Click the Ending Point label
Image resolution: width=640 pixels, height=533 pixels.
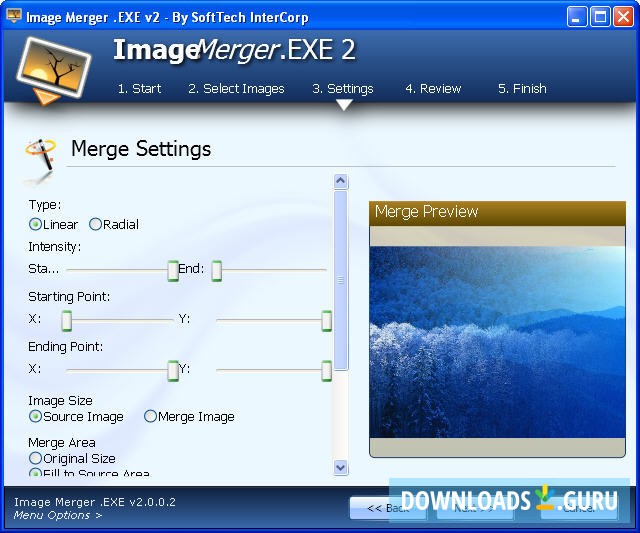click(65, 347)
